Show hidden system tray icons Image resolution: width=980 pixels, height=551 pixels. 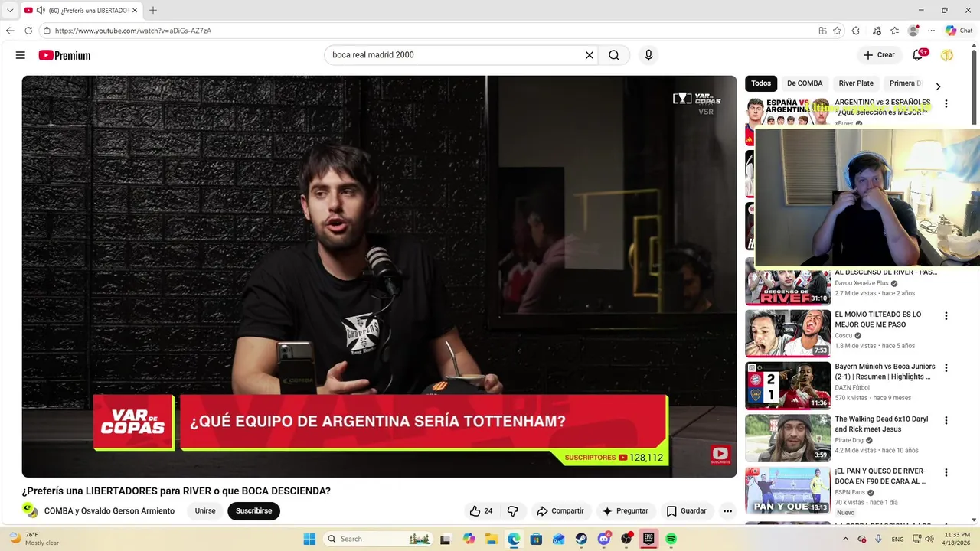coord(846,539)
